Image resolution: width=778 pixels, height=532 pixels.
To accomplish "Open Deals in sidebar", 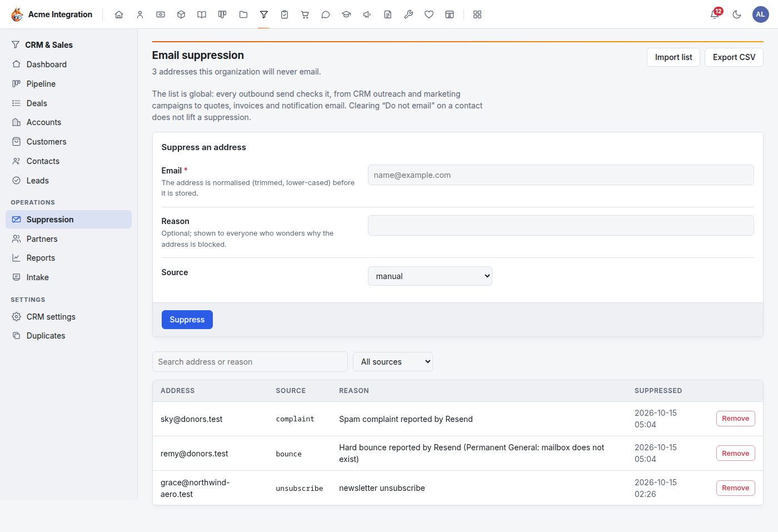I will 68,103.
